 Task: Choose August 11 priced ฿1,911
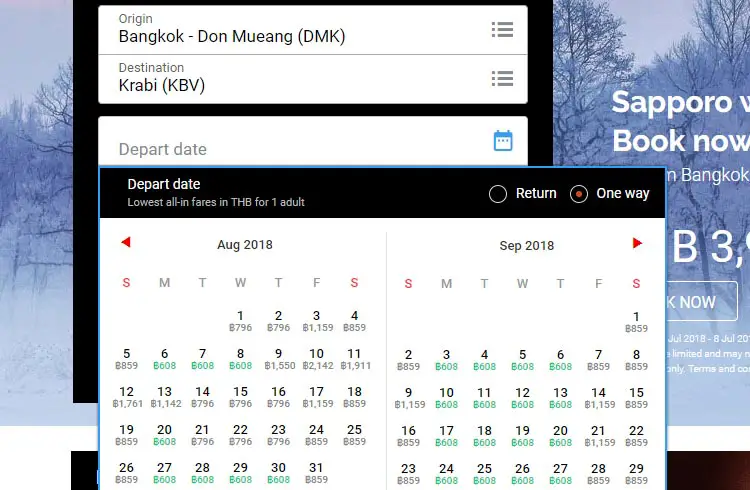point(354,359)
